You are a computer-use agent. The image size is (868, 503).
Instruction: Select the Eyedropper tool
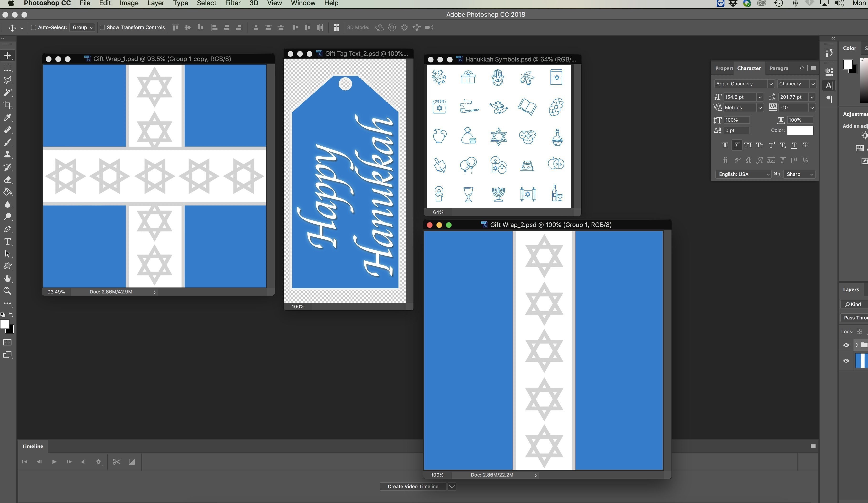pos(7,117)
